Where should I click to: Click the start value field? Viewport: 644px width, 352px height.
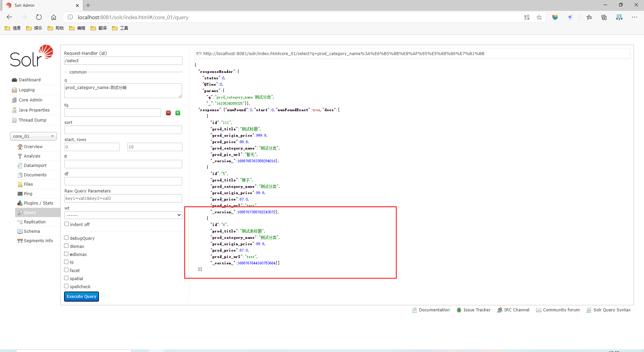92,147
